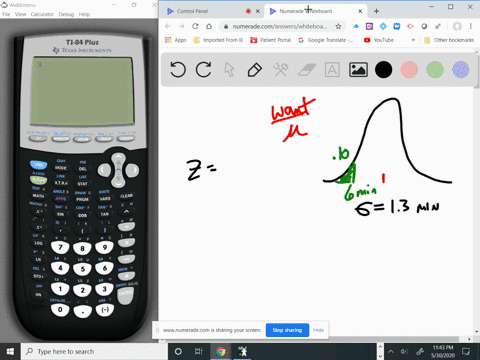Click the calculator DEL key
This screenshot has width=480, height=360.
(x=82, y=169)
